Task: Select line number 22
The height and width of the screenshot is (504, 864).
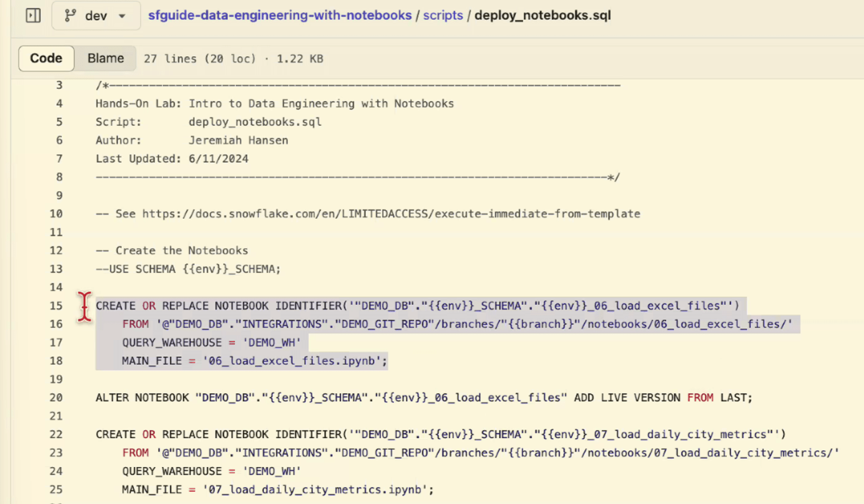Action: 56,434
